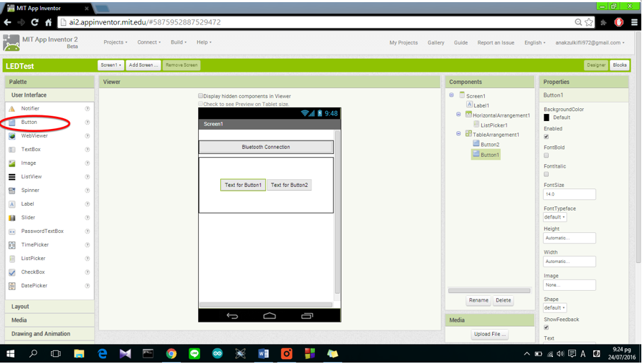Go to My Projects
The height and width of the screenshot is (364, 642).
pos(404,42)
